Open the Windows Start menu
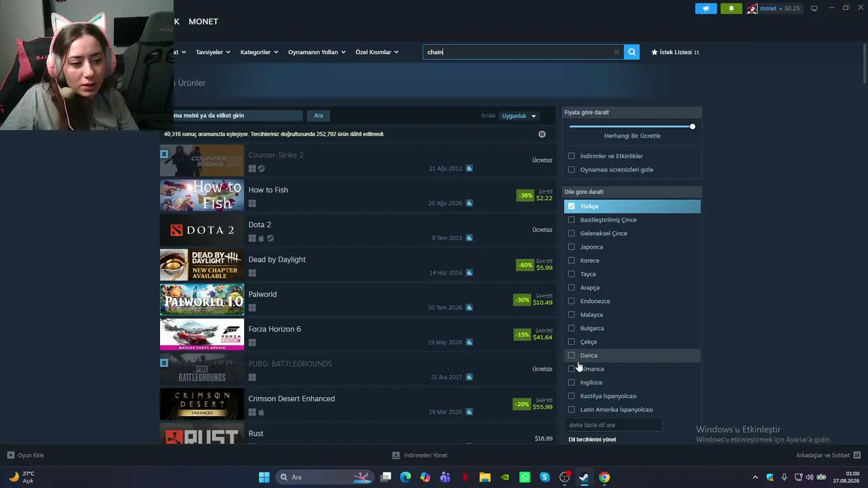The image size is (868, 488). [x=264, y=477]
